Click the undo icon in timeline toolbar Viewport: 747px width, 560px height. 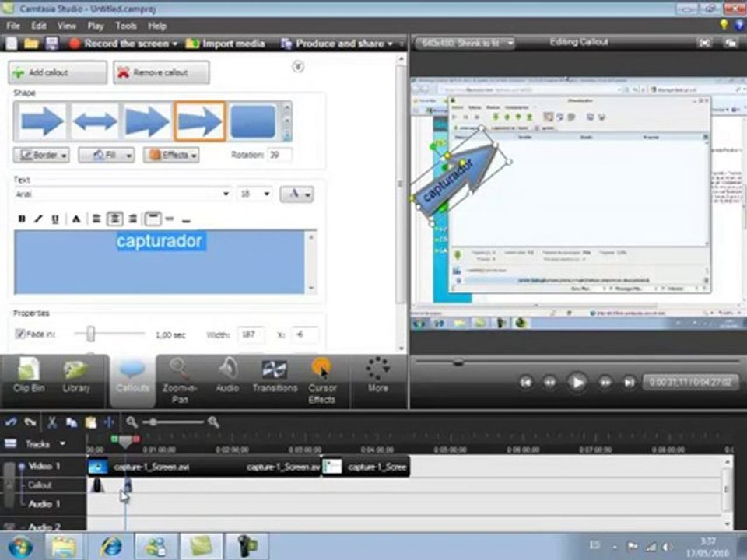[x=10, y=422]
